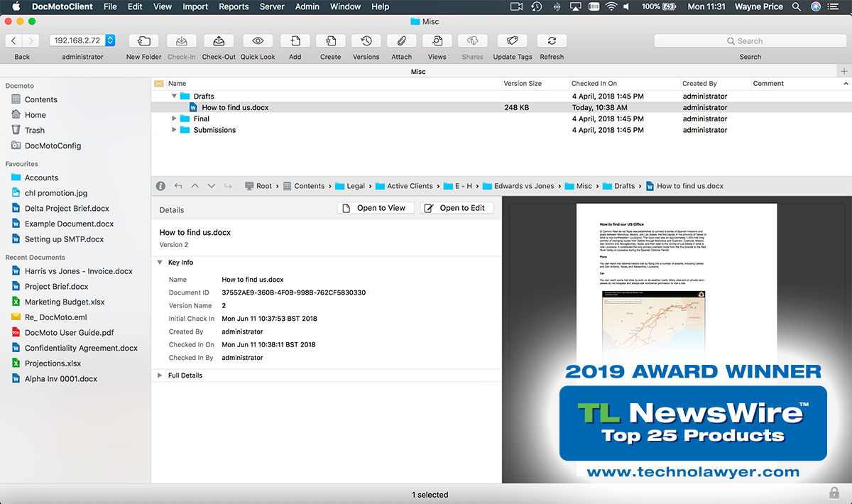Sort by Version Size column
The height and width of the screenshot is (504, 852).
click(x=523, y=84)
